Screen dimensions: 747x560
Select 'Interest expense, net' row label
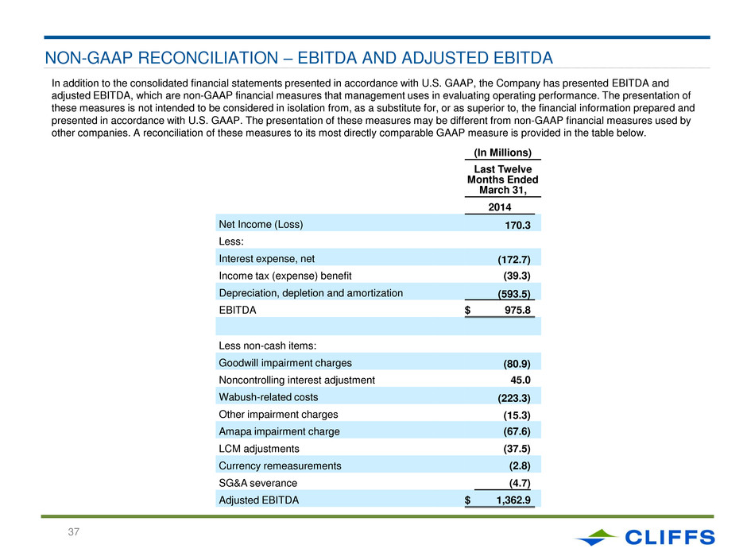[x=267, y=259]
